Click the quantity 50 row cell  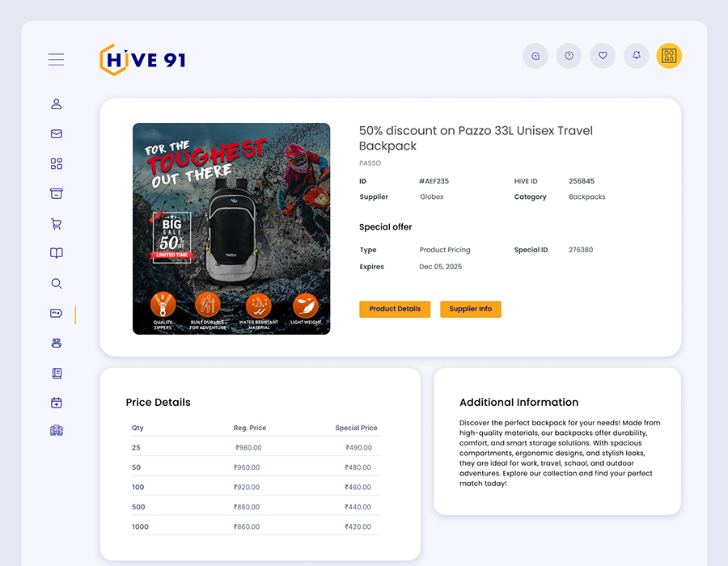pyautogui.click(x=136, y=467)
